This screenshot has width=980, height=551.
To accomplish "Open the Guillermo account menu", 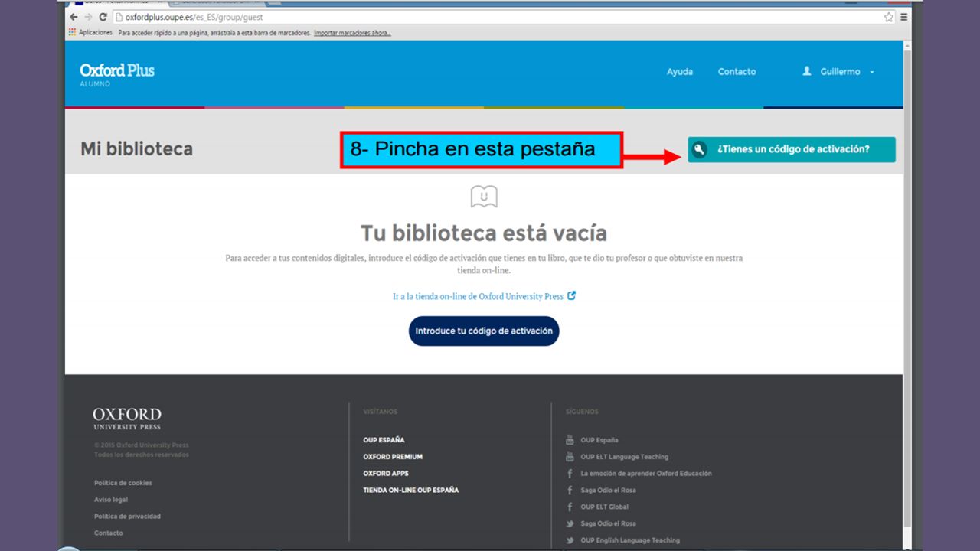I will tap(838, 72).
